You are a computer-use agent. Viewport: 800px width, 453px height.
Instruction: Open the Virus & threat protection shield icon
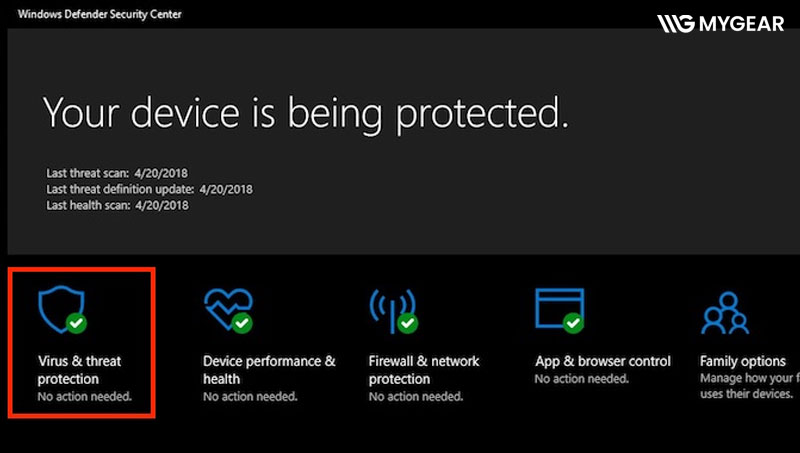58,306
